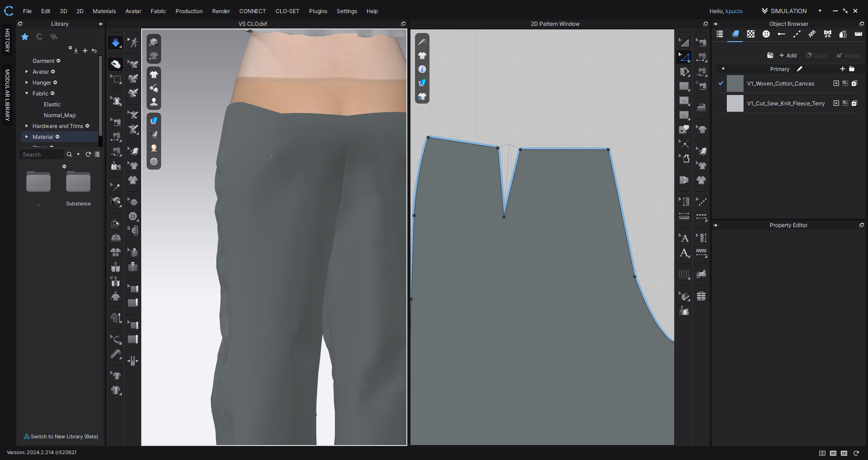Open the Topstitch dashed-line tab in Object Browser
This screenshot has height=460, width=868.
[x=797, y=34]
